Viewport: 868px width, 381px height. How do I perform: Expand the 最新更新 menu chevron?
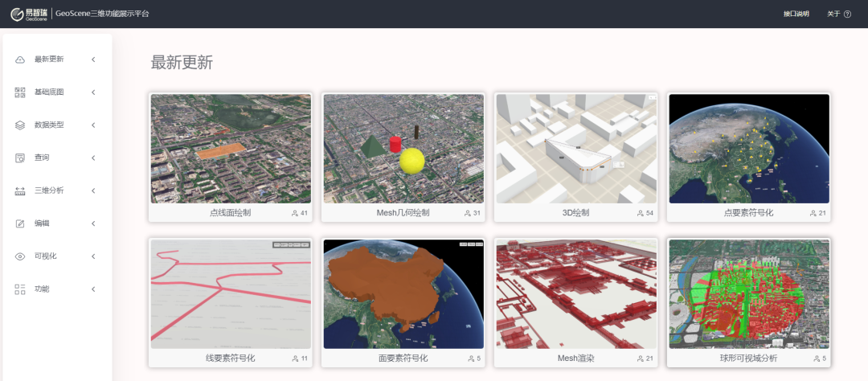[93, 59]
